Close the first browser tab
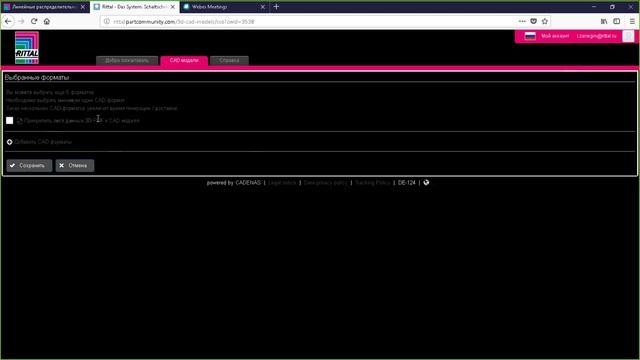This screenshot has height=360, width=640. (83, 7)
